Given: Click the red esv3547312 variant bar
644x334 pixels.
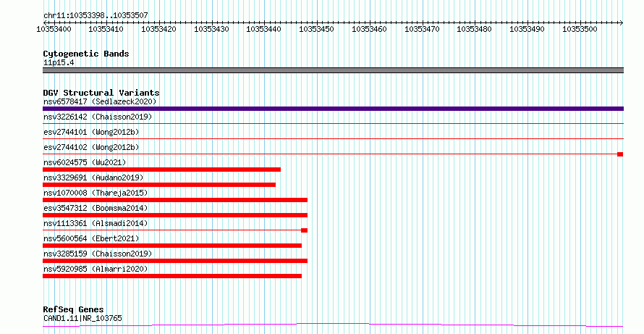Looking at the screenshot, I should coord(175,215).
